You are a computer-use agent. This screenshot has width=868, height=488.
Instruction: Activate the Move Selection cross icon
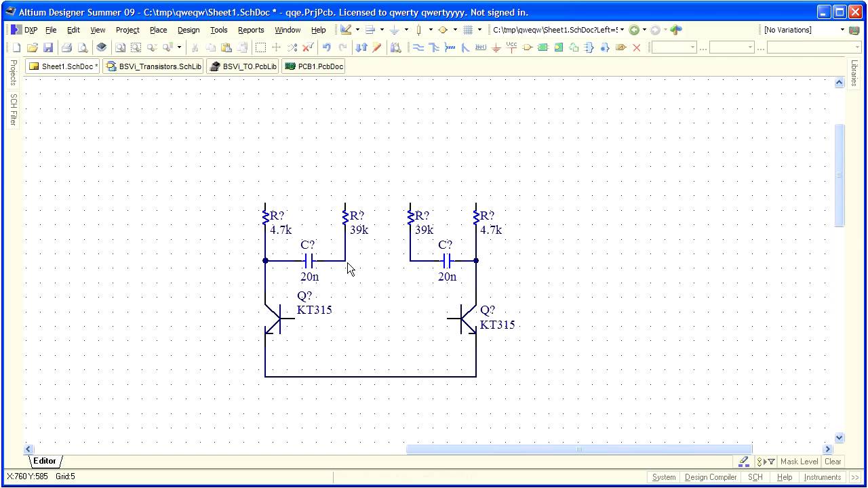tap(276, 47)
